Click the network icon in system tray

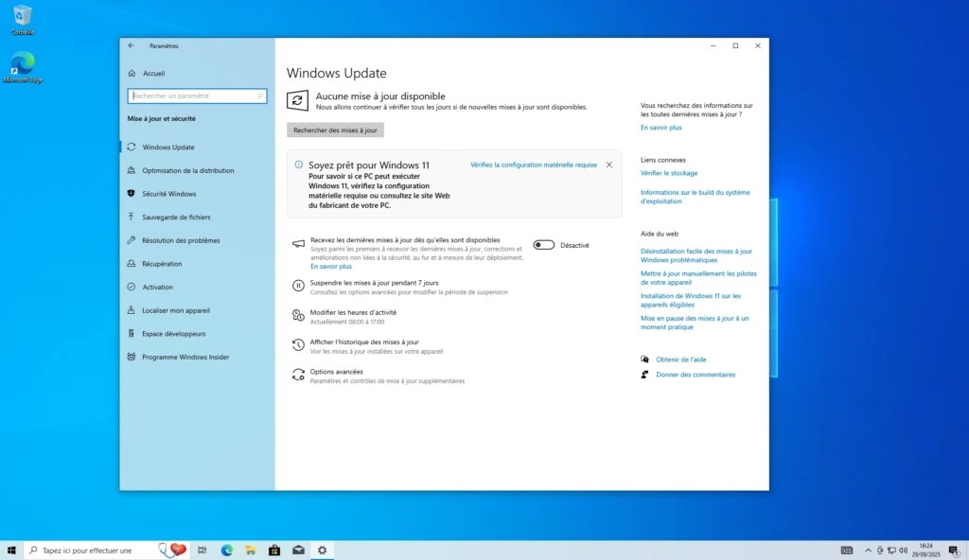[891, 551]
